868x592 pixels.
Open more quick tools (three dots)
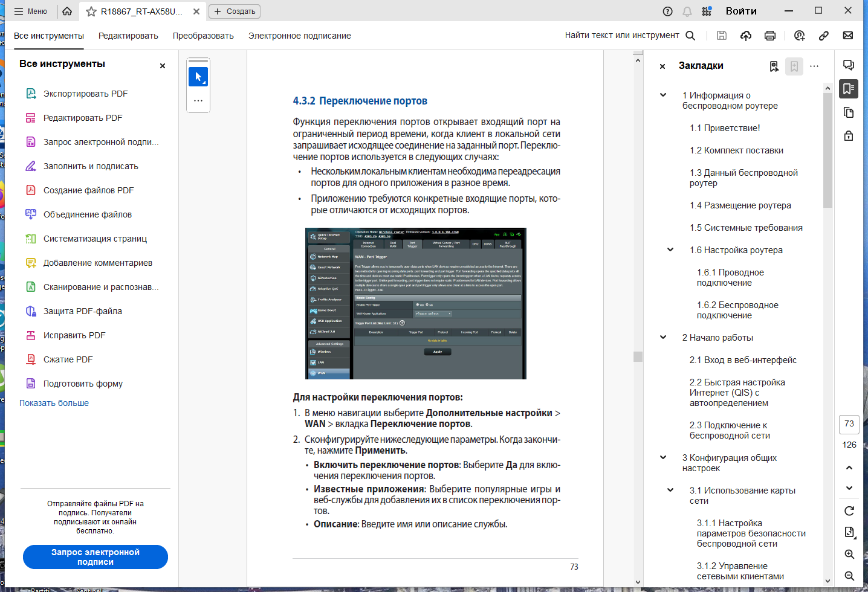coord(198,101)
